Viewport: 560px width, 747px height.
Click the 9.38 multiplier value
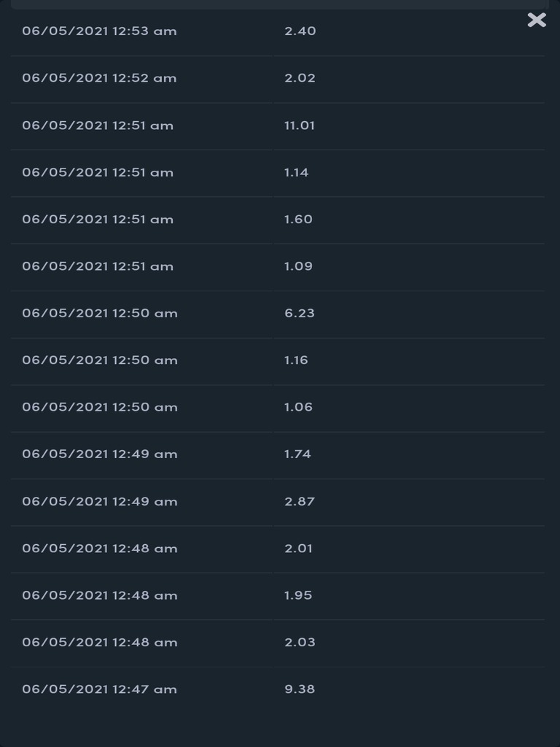click(300, 689)
